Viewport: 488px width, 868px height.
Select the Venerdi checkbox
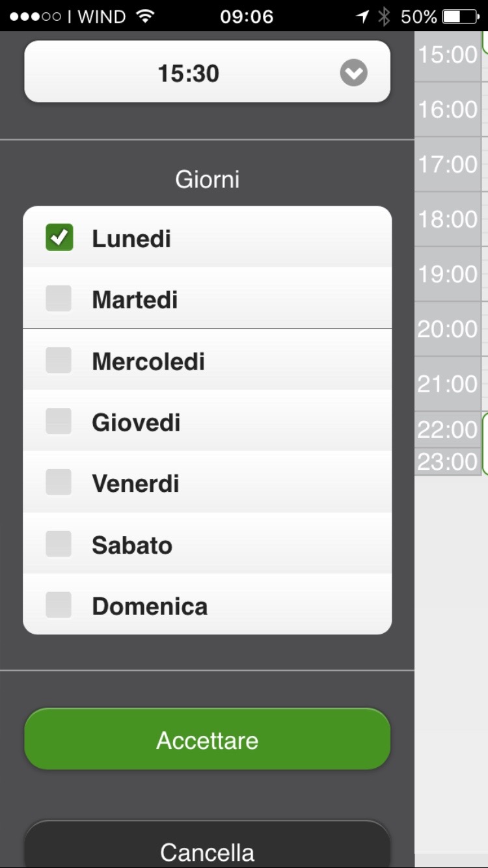tap(59, 483)
